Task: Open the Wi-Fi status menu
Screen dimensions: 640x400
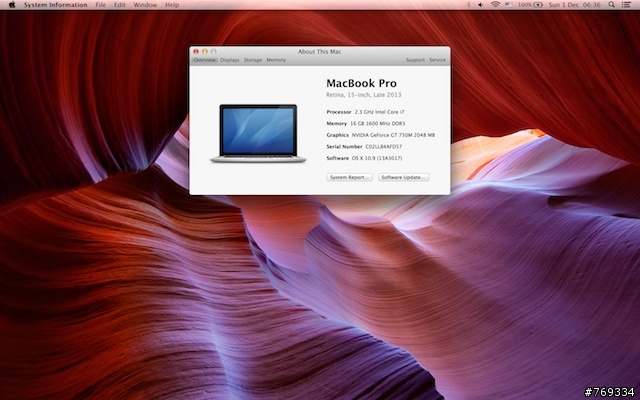Action: [495, 5]
